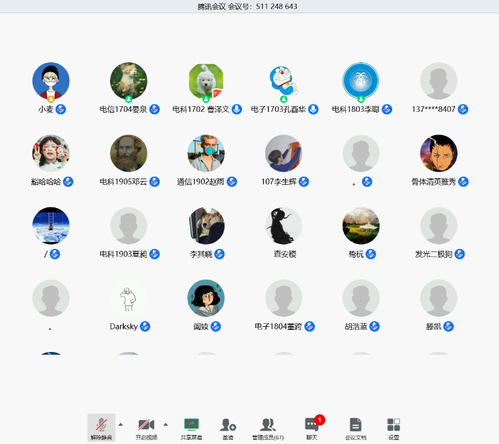Click the 137****8407 participant name
Screen dimensions: 499x444
(433, 109)
